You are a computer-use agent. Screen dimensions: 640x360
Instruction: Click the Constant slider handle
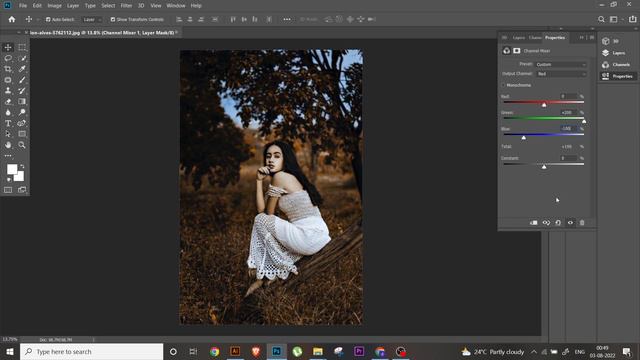pyautogui.click(x=544, y=167)
